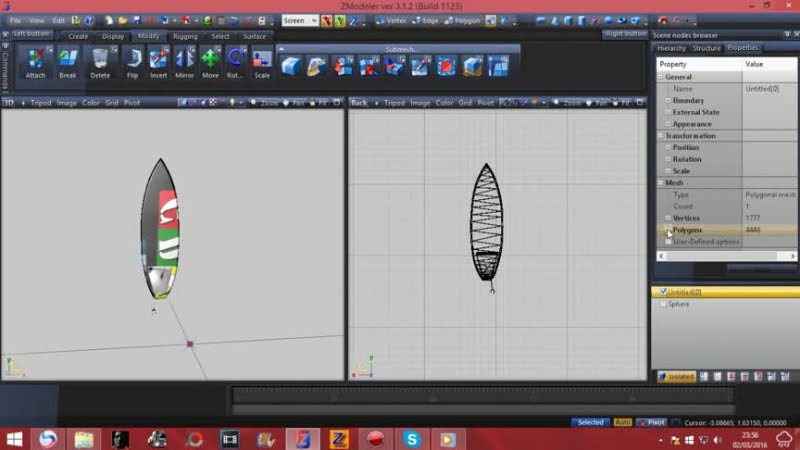This screenshot has height=450, width=800.
Task: Open the Edit menu
Action: (59, 20)
